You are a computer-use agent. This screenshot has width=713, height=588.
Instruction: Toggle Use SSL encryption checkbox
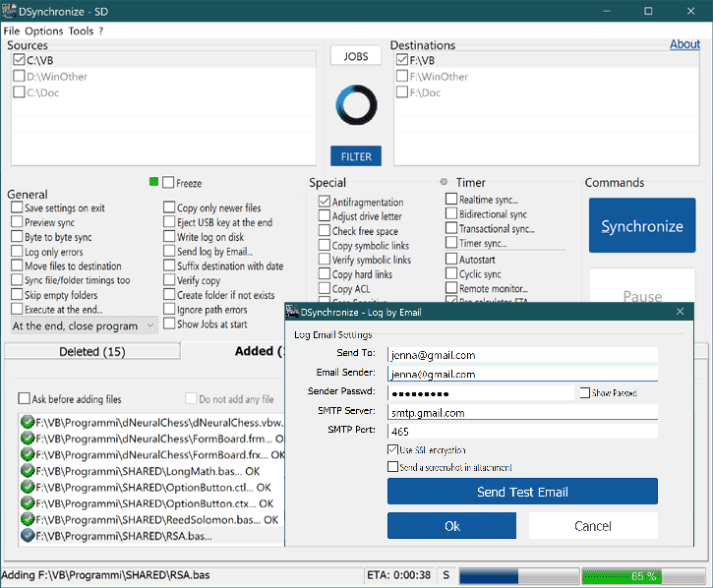pyautogui.click(x=392, y=449)
